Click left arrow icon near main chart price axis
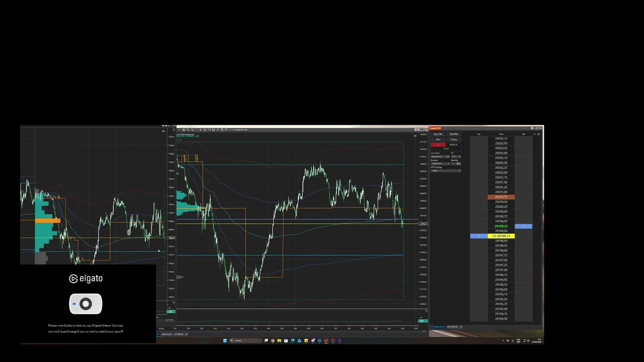This screenshot has height=362, width=644. (x=416, y=135)
